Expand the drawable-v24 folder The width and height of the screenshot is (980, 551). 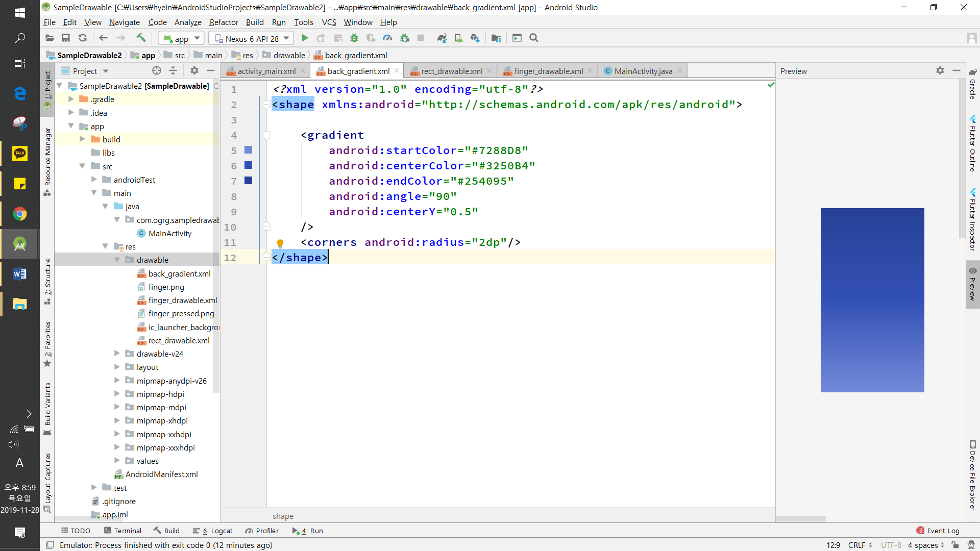[x=117, y=354]
